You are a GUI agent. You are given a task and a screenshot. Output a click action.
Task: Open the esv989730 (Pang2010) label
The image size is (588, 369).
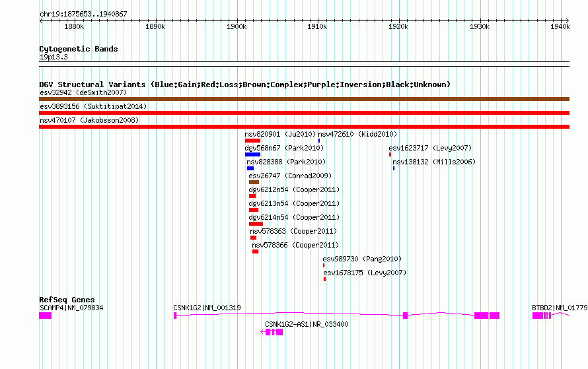coord(362,259)
